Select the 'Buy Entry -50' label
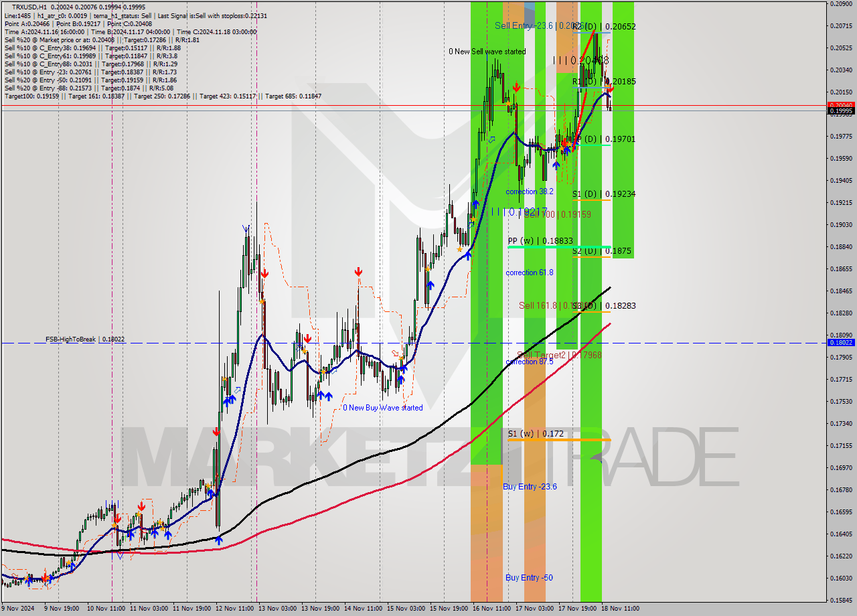This screenshot has height=616, width=857. click(x=530, y=578)
